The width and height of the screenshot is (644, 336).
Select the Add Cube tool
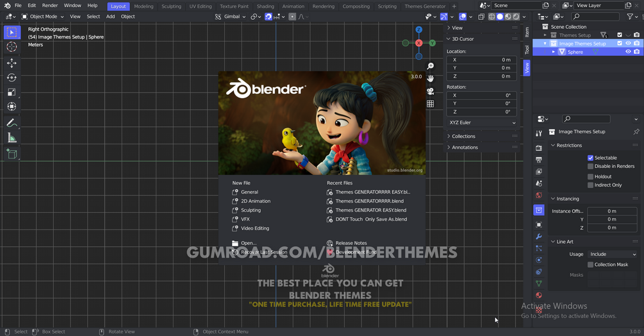[x=12, y=154]
